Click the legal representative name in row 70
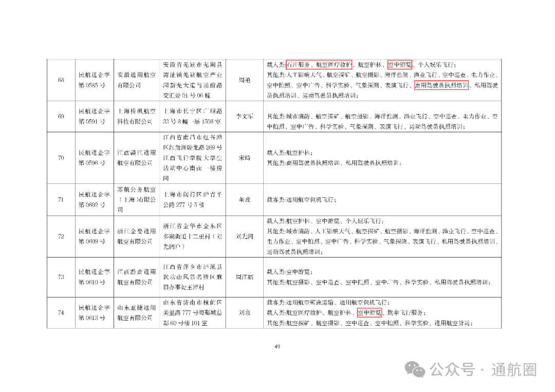 point(244,158)
